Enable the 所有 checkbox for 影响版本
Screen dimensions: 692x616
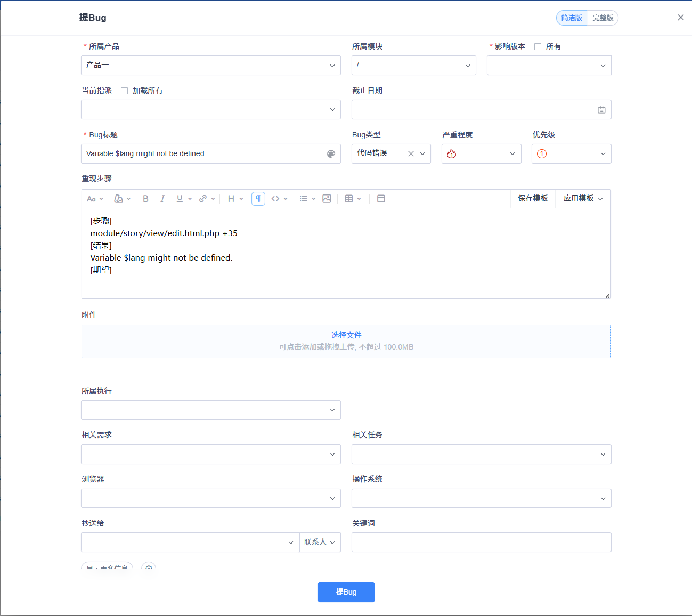538,47
